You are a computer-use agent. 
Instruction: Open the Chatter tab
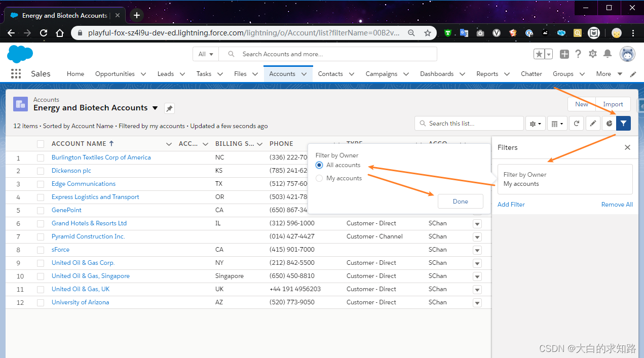tap(532, 74)
